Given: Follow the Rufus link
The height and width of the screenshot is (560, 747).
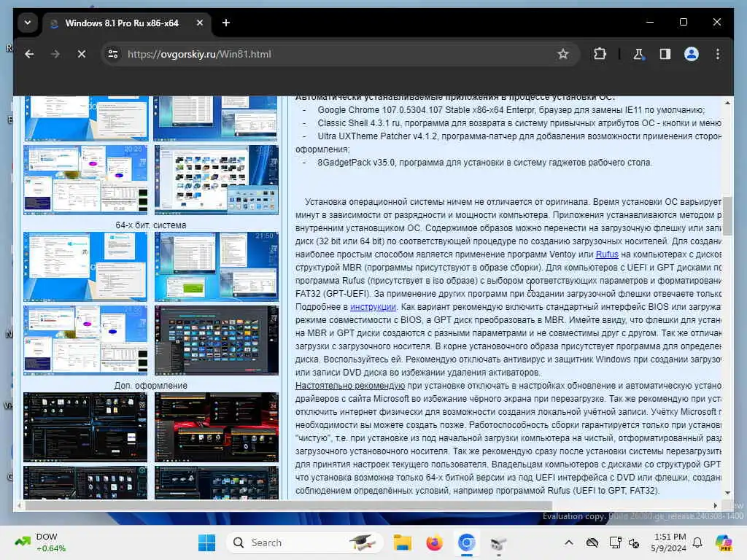Looking at the screenshot, I should [606, 254].
